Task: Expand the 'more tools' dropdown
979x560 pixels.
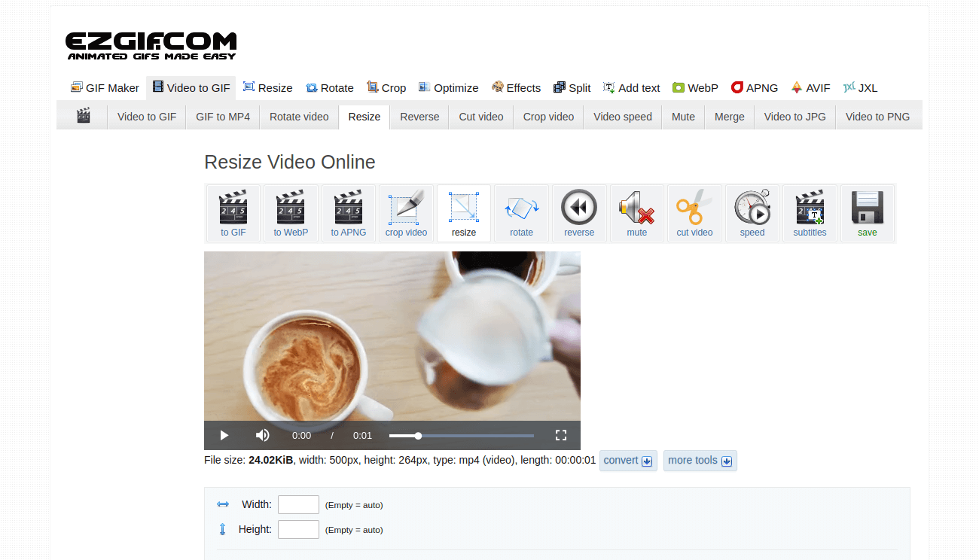Action: point(700,461)
